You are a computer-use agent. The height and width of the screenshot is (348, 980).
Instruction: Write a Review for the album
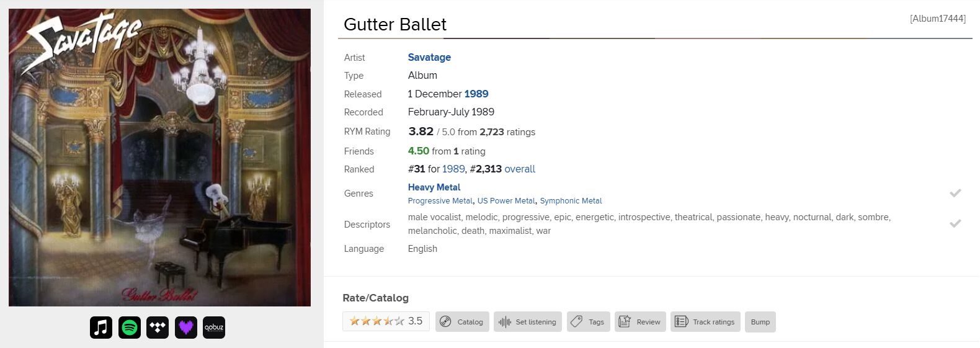pyautogui.click(x=640, y=321)
